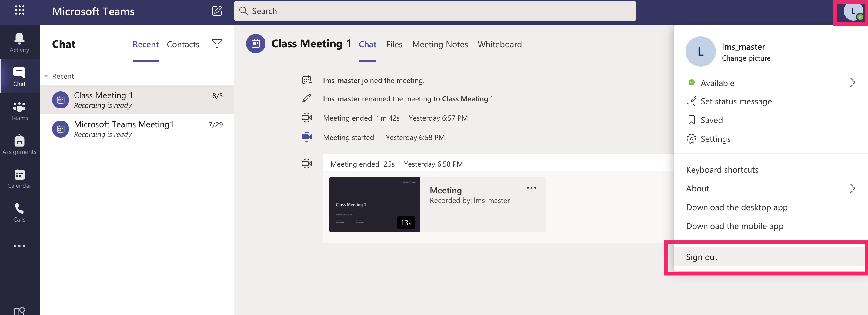Image resolution: width=868 pixels, height=315 pixels.
Task: Collapse the Recent chat group
Action: 46,76
